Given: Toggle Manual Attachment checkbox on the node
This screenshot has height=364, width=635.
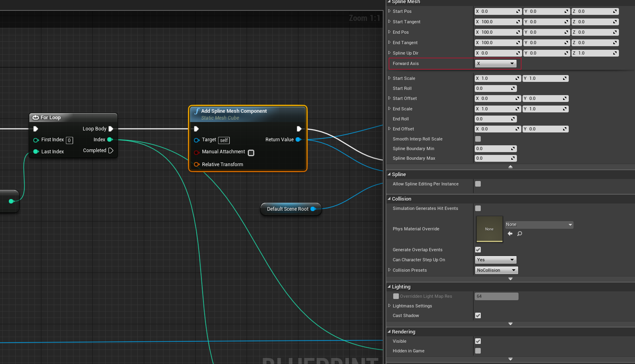Looking at the screenshot, I should [251, 153].
